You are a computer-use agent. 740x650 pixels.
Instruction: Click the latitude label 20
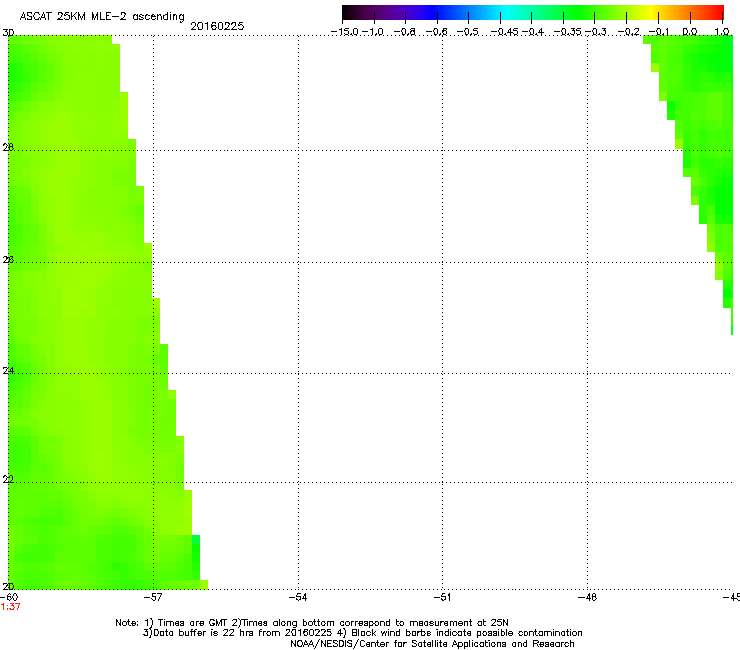pyautogui.click(x=8, y=586)
